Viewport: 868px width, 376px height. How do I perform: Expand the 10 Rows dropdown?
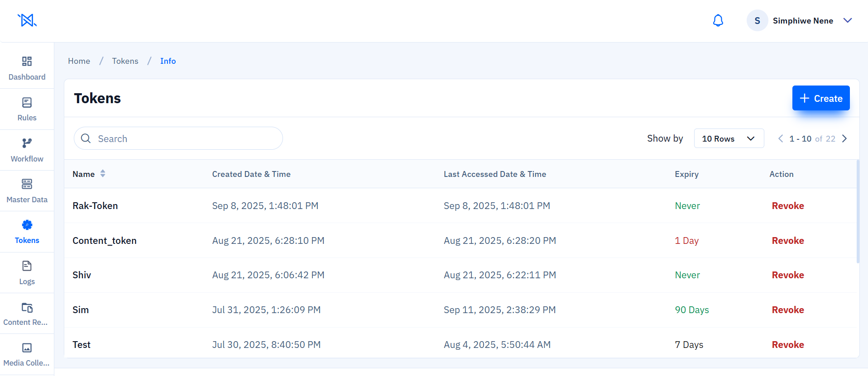729,138
